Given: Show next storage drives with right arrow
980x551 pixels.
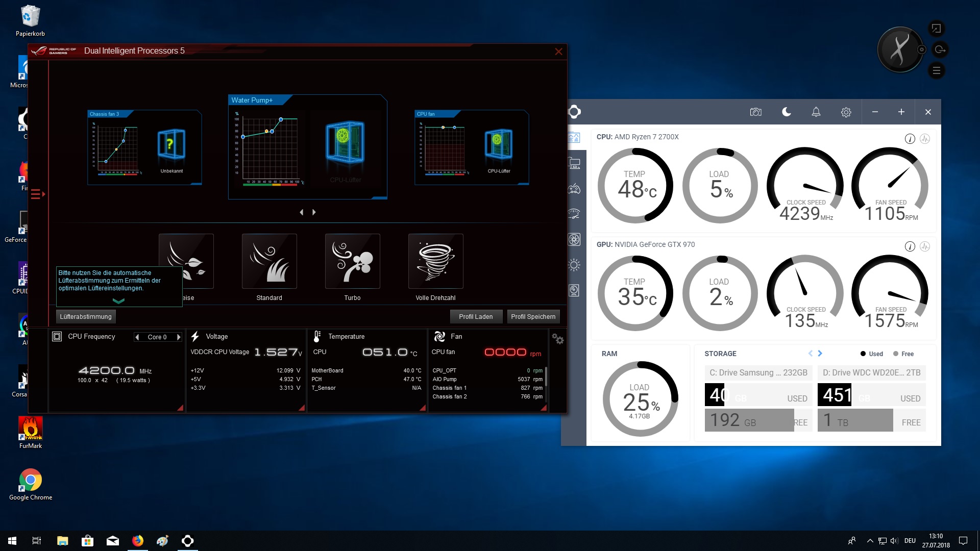Looking at the screenshot, I should [x=820, y=354].
